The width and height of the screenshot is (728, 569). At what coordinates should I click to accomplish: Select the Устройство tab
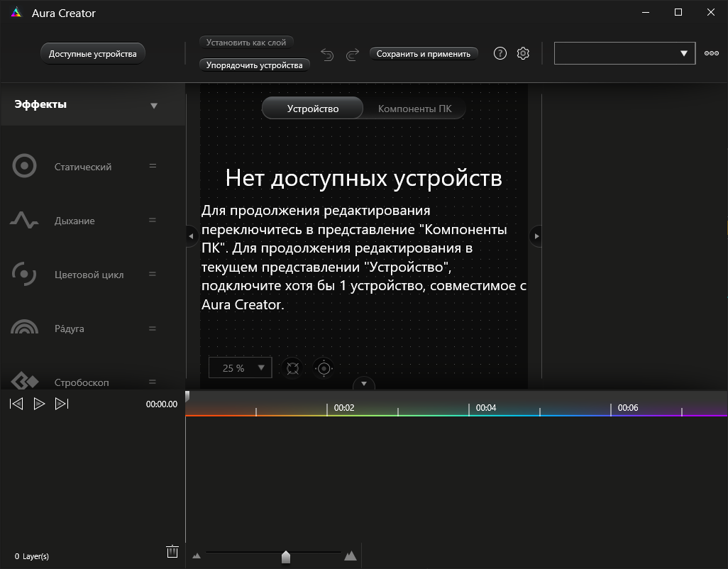pyautogui.click(x=312, y=109)
